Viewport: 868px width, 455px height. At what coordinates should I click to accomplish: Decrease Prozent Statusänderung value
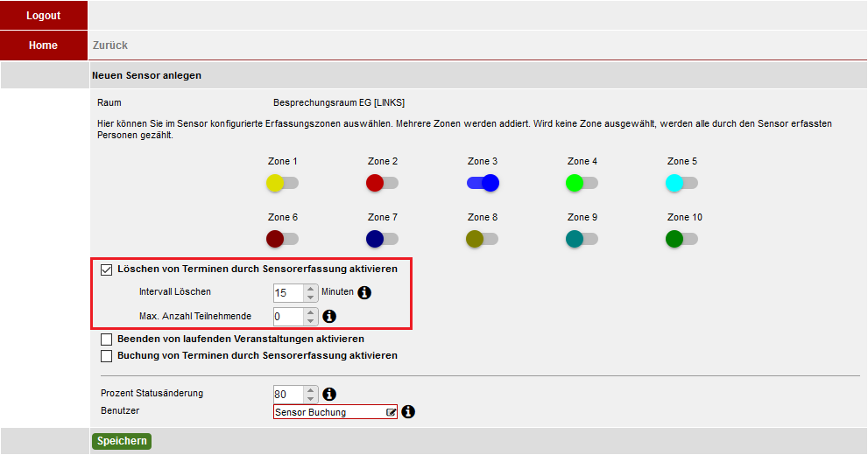(311, 399)
